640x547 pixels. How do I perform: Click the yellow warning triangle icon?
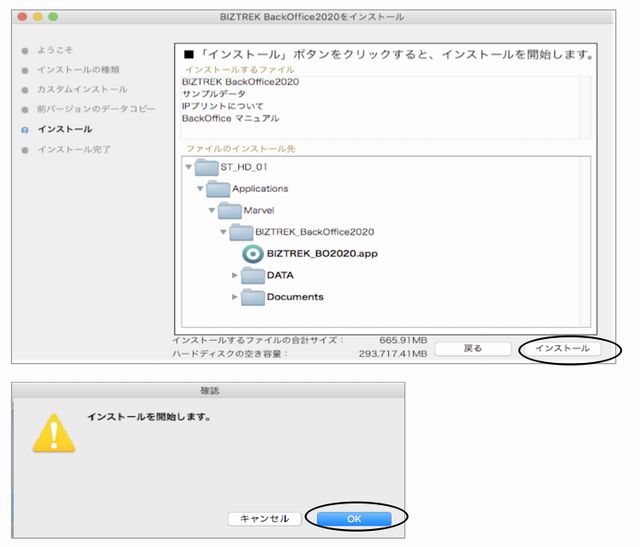[x=53, y=431]
